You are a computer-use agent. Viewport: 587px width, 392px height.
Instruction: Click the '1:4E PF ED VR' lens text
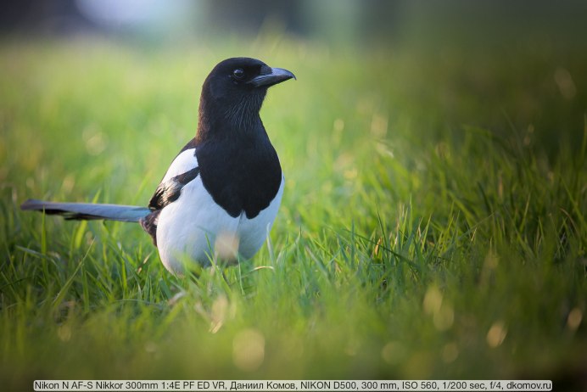(171, 385)
